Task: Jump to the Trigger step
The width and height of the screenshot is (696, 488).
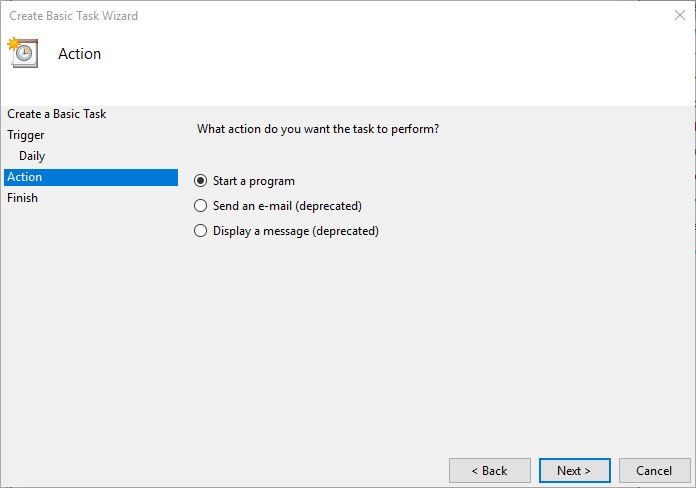Action: tap(26, 135)
